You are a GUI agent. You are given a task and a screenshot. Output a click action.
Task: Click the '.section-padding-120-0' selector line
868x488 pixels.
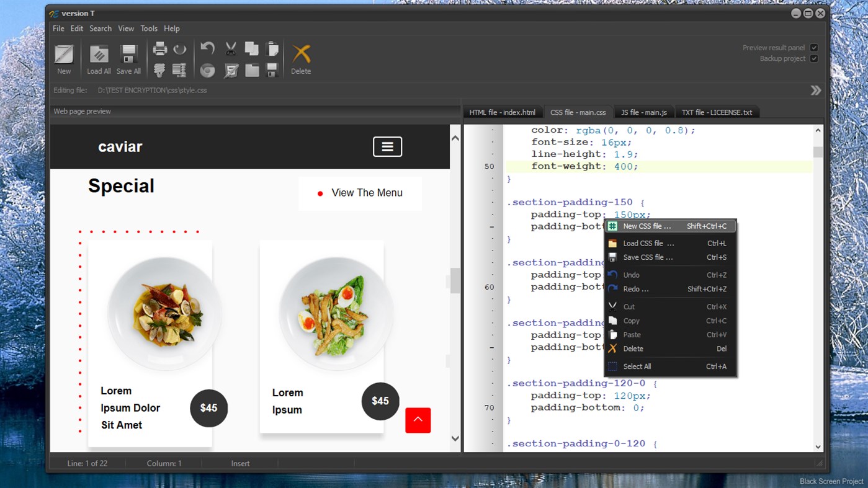click(x=581, y=384)
